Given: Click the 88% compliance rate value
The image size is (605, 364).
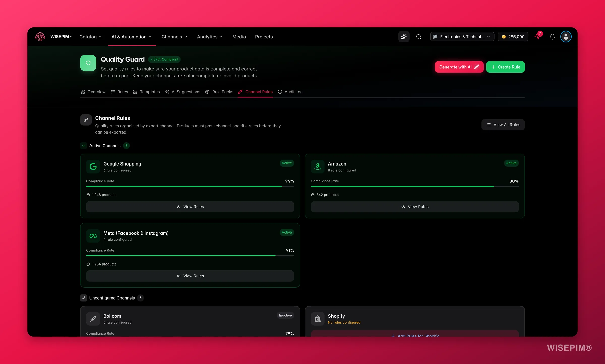Looking at the screenshot, I should 514,181.
